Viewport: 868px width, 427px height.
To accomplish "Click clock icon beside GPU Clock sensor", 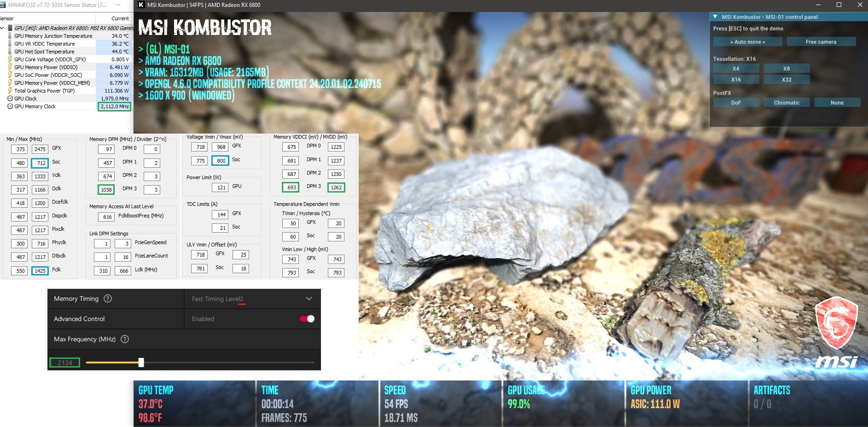I will (x=10, y=99).
